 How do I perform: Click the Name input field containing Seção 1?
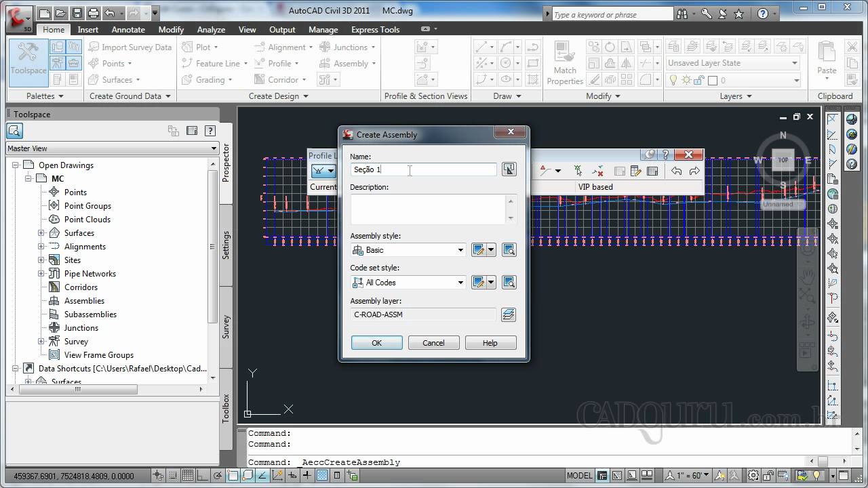pos(424,169)
